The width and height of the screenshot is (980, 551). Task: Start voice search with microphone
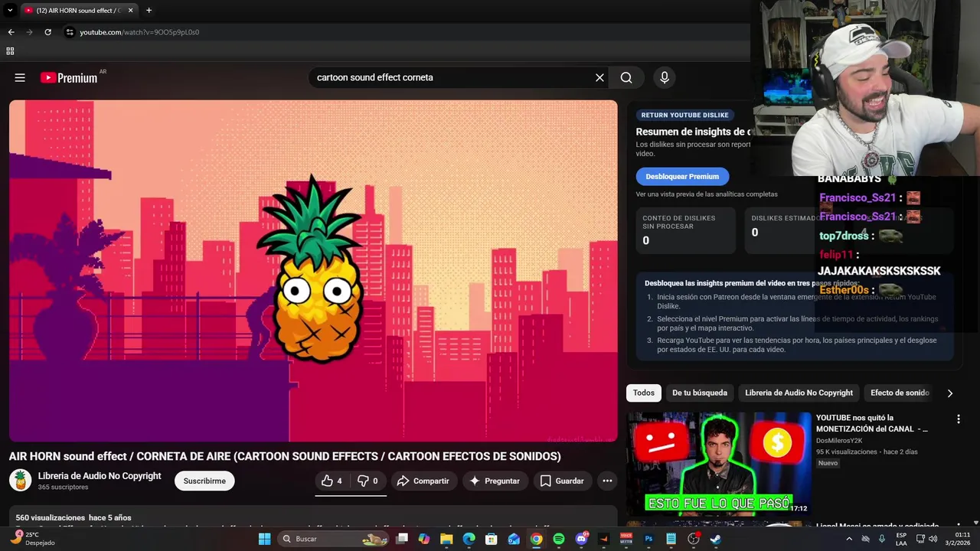[x=665, y=77]
